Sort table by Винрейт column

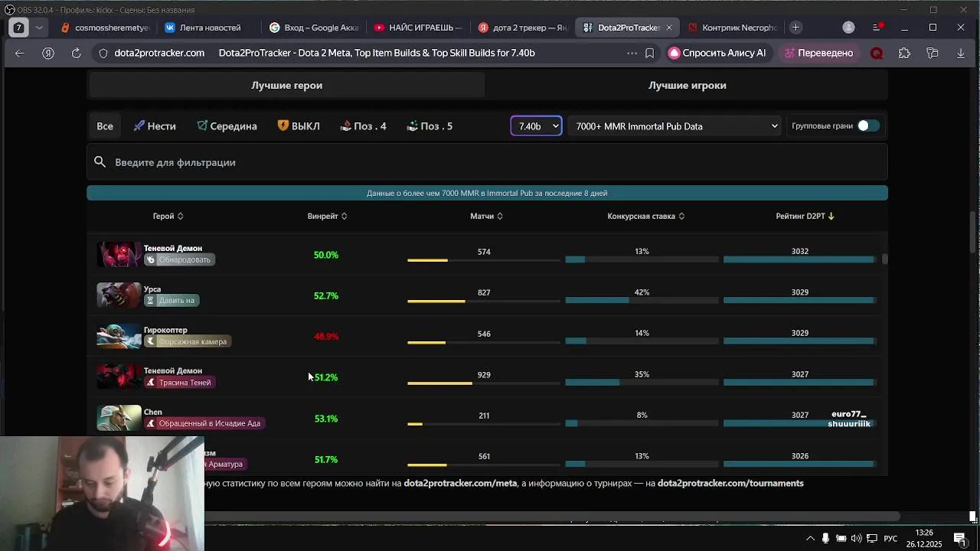click(x=327, y=216)
